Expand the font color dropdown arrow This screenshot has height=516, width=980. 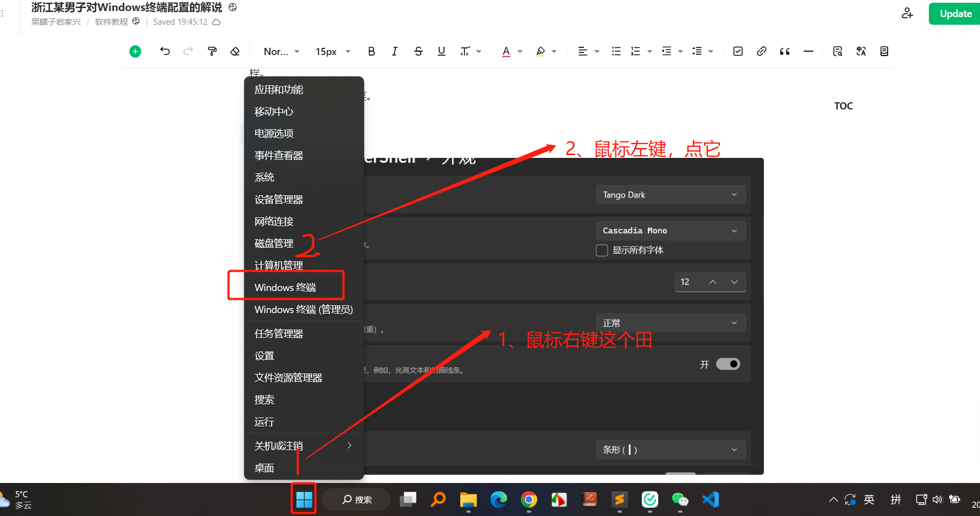pos(520,51)
